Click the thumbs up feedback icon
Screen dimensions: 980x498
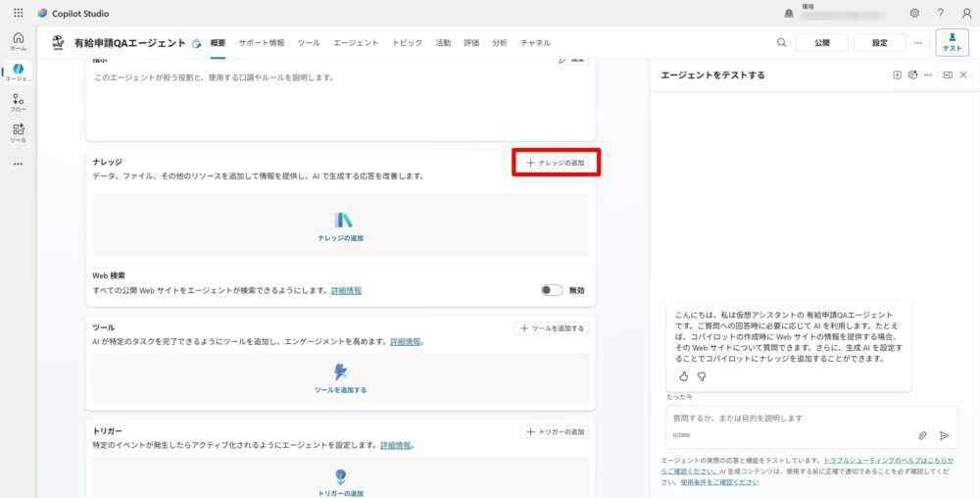[684, 376]
